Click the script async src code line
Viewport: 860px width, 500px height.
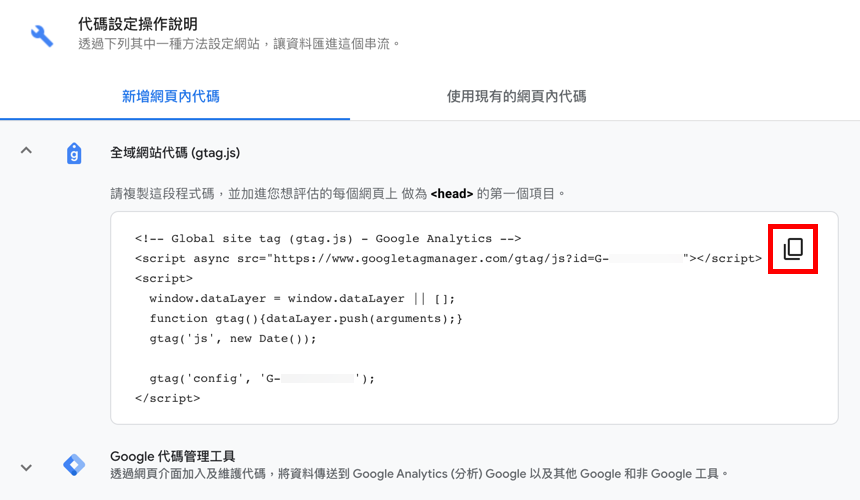click(448, 258)
